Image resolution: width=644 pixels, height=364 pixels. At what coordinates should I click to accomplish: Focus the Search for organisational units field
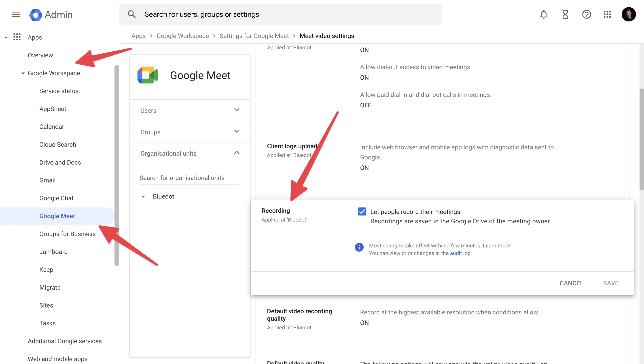pyautogui.click(x=189, y=178)
